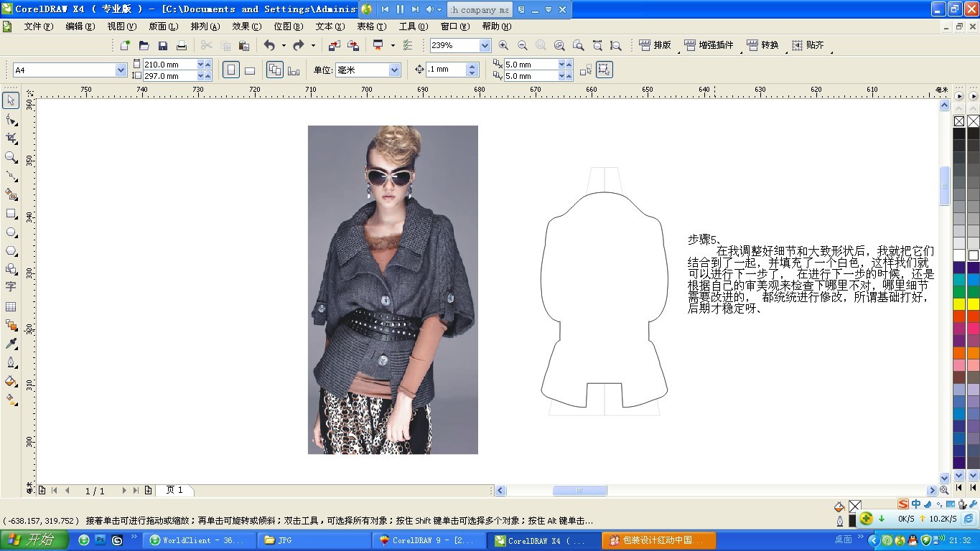Open the 帮助 (Help) menu

[496, 27]
